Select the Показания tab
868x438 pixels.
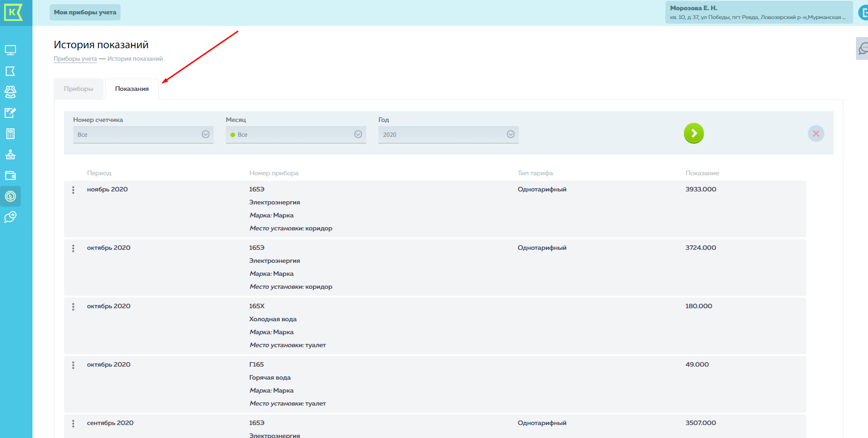132,89
